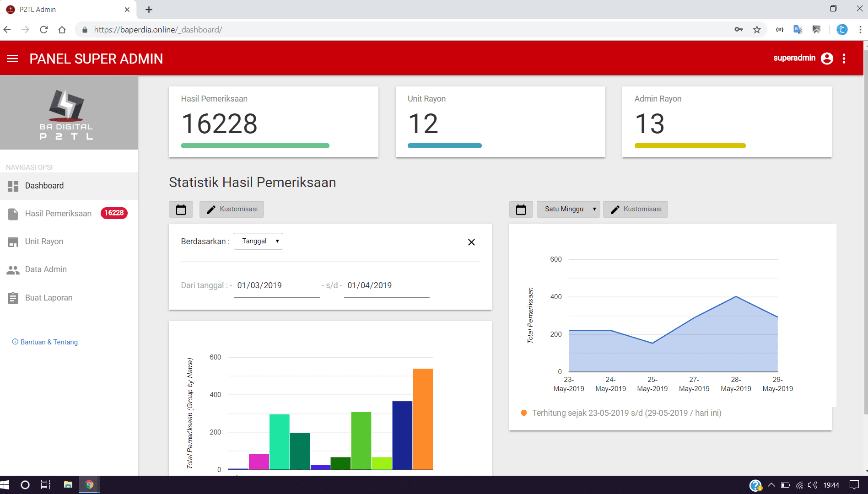The width and height of the screenshot is (868, 494).
Task: Open Buat Laporan menu item
Action: click(x=69, y=298)
